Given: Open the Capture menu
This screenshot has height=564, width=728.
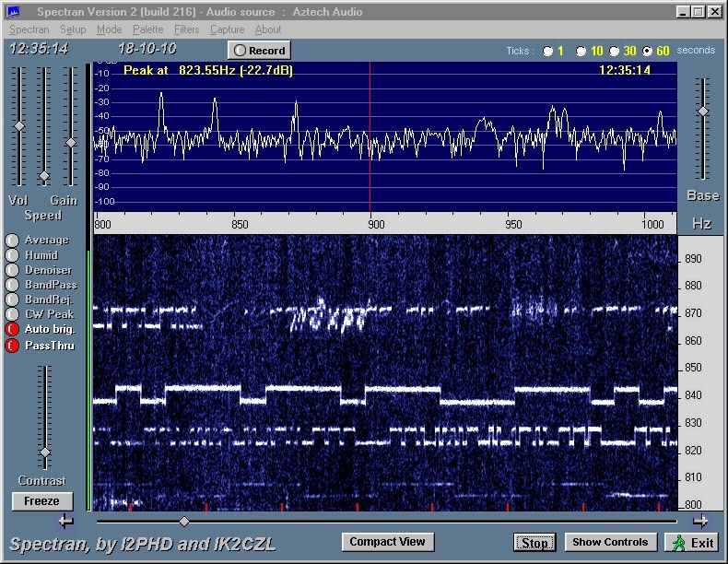Looking at the screenshot, I should [x=227, y=29].
